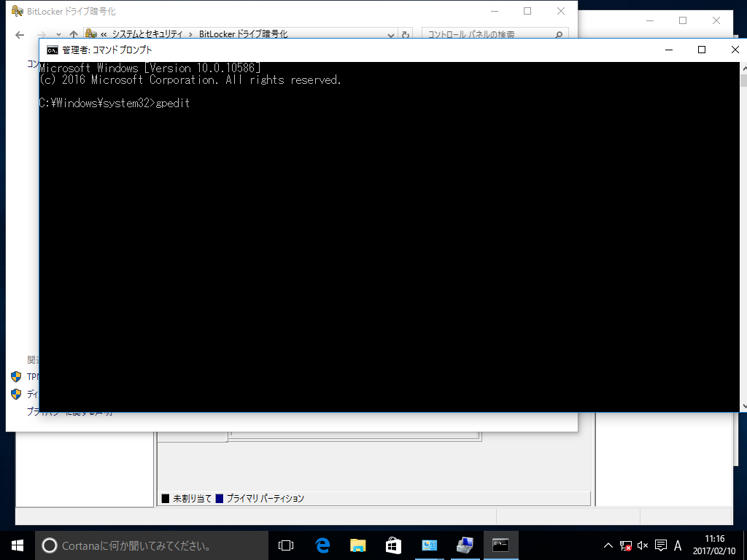Go up one level in BitLocker window
The height and width of the screenshot is (560, 747).
pyautogui.click(x=74, y=35)
